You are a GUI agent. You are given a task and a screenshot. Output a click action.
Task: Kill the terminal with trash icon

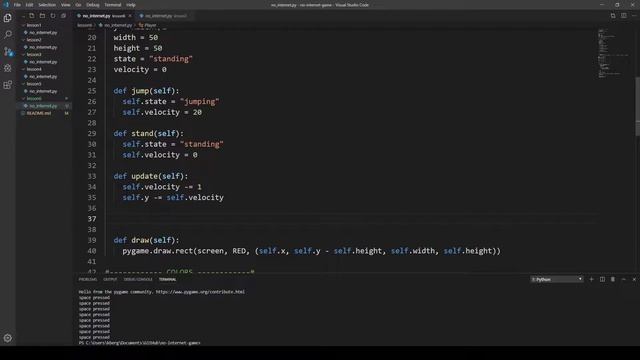pos(613,280)
